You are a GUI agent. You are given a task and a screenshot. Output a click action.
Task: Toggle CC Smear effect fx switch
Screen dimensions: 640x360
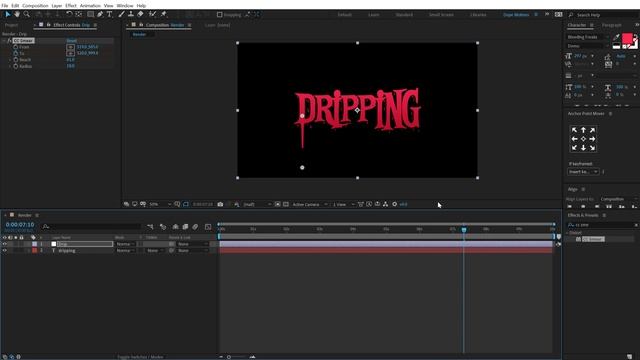[x=9, y=41]
